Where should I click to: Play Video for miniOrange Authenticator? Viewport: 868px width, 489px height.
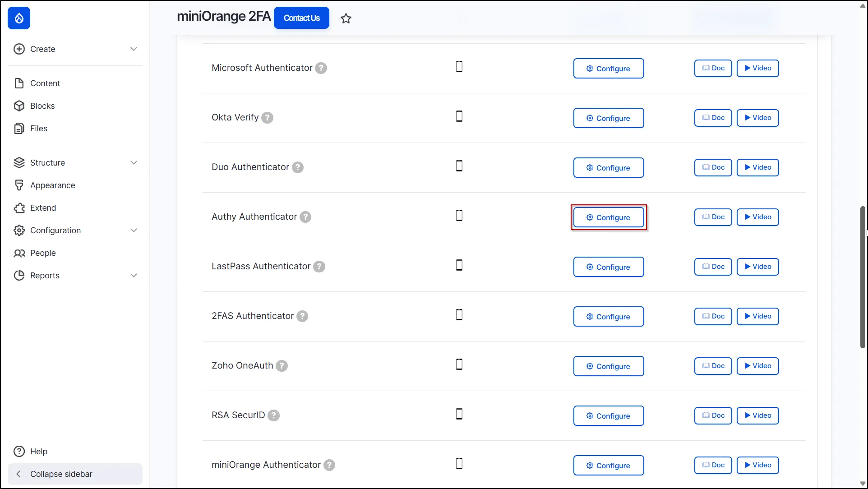pyautogui.click(x=758, y=465)
